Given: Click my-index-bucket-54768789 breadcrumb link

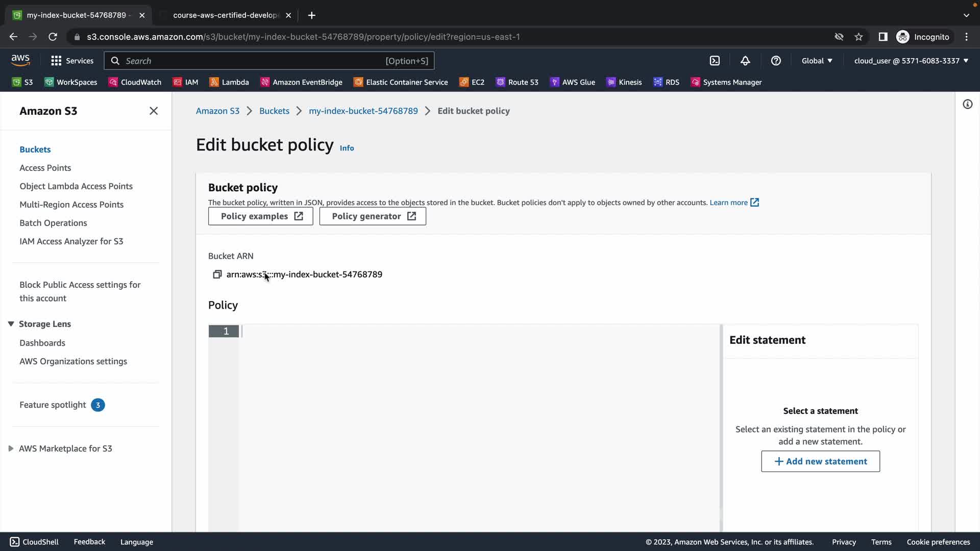Looking at the screenshot, I should [363, 111].
